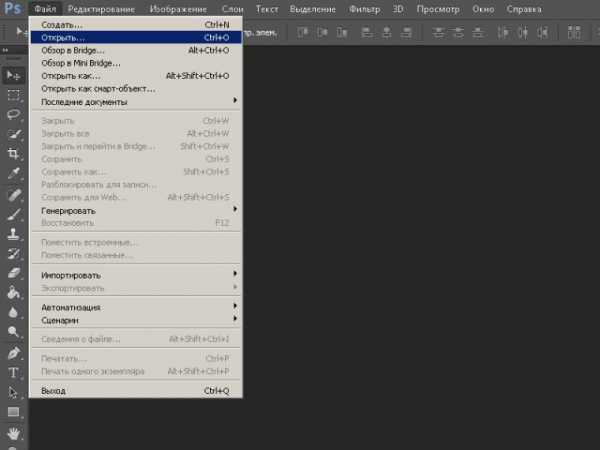Click Auto-Align Layers icon in options bar
The height and width of the screenshot is (450, 600).
pyautogui.click(x=574, y=33)
